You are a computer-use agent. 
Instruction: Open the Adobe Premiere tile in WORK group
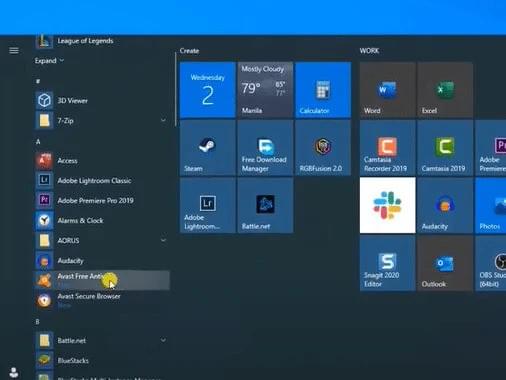click(x=491, y=148)
